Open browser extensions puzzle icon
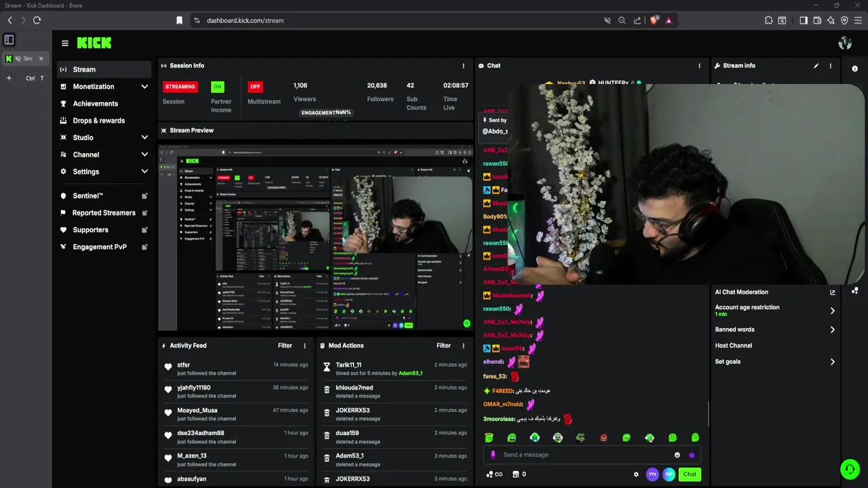This screenshot has width=868, height=488. [x=768, y=20]
